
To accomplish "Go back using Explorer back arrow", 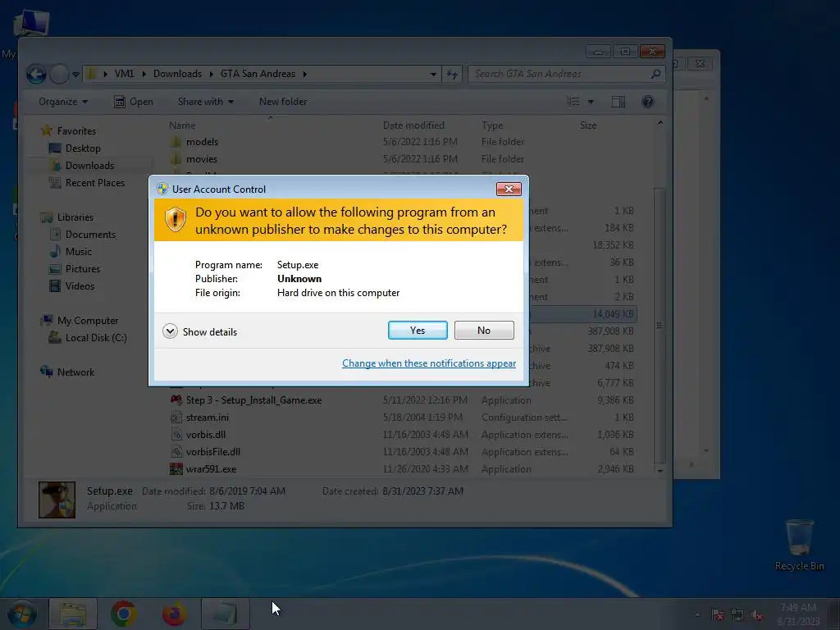I will coord(36,74).
